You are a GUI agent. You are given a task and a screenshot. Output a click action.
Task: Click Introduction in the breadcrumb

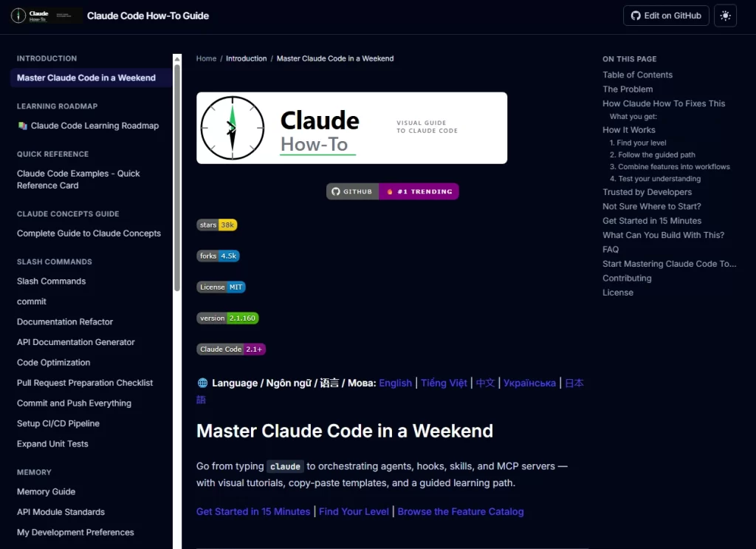pyautogui.click(x=247, y=58)
